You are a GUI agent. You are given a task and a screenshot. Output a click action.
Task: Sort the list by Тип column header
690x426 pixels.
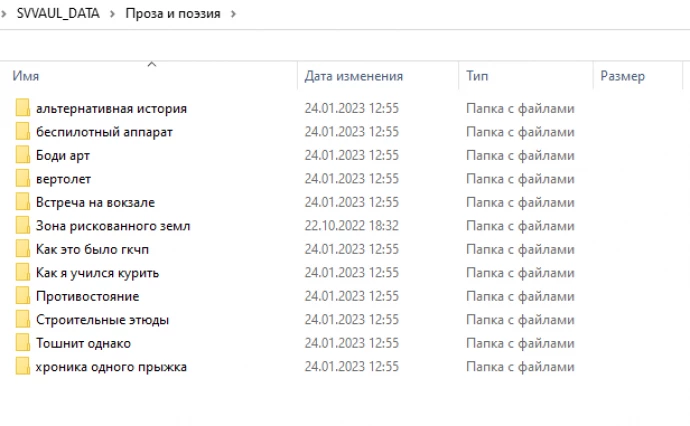[477, 76]
